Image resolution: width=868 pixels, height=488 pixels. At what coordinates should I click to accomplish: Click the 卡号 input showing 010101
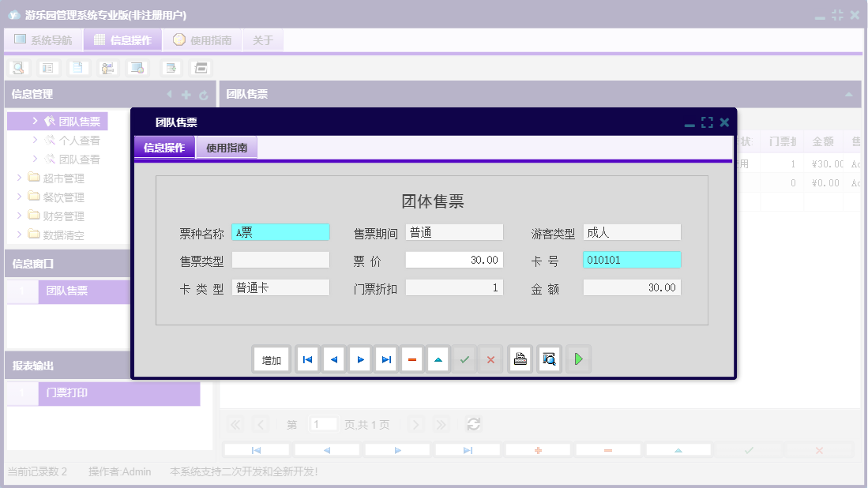pos(632,259)
